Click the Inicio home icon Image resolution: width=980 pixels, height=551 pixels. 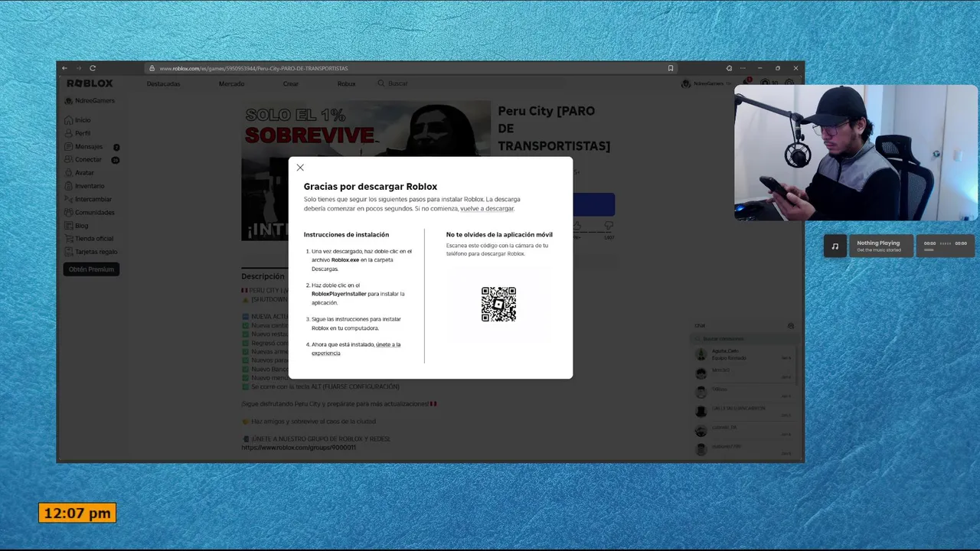pyautogui.click(x=69, y=120)
